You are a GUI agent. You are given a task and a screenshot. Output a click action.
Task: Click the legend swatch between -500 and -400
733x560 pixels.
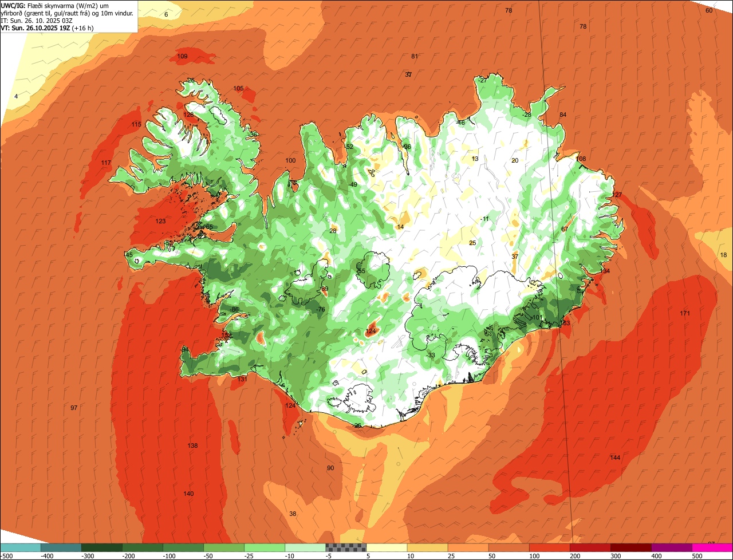coord(20,547)
